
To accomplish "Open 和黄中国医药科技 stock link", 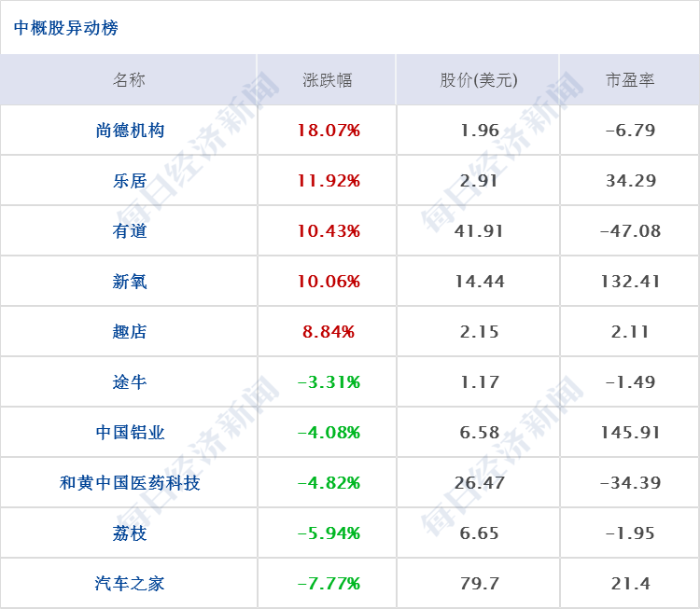I will pyautogui.click(x=130, y=483).
